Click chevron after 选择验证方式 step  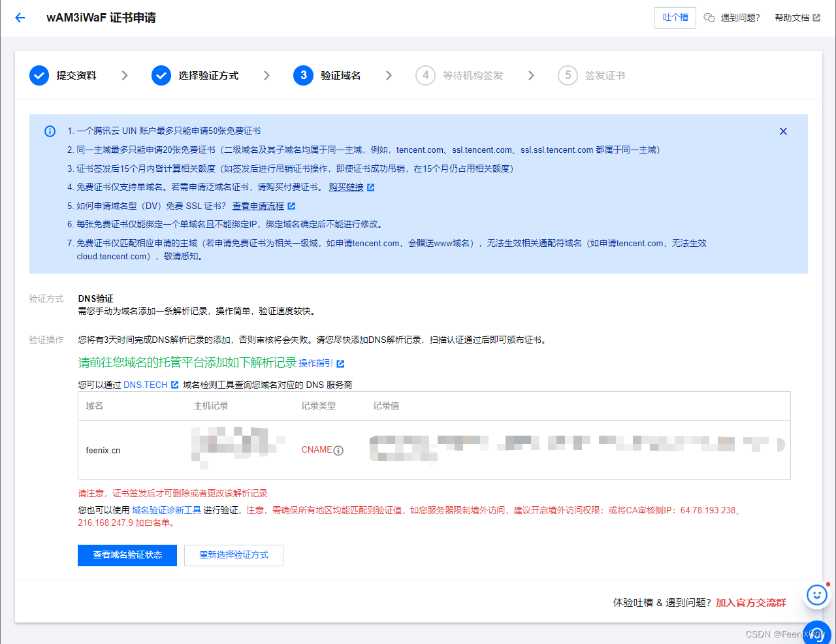(x=266, y=76)
